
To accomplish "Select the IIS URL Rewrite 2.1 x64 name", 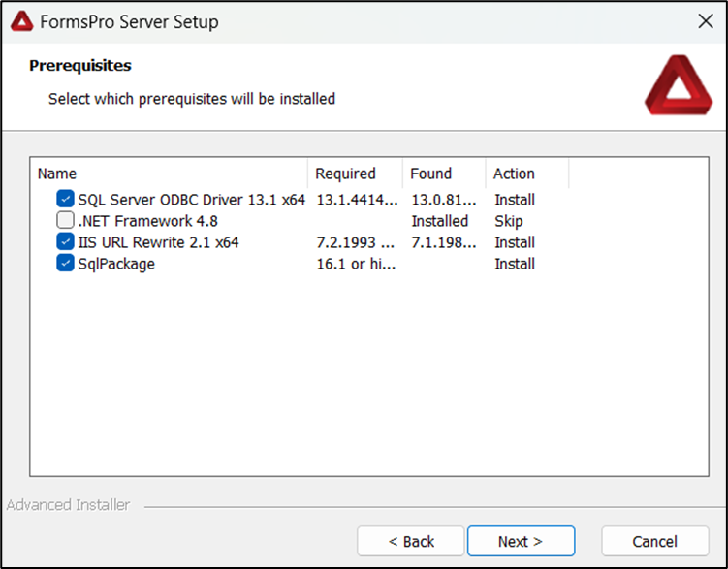I will coord(158,242).
